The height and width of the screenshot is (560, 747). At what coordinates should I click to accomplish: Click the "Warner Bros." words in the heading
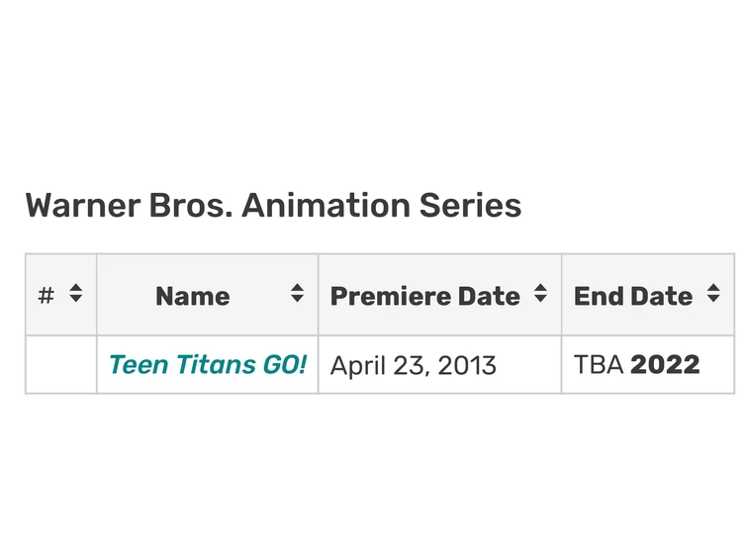(x=129, y=206)
